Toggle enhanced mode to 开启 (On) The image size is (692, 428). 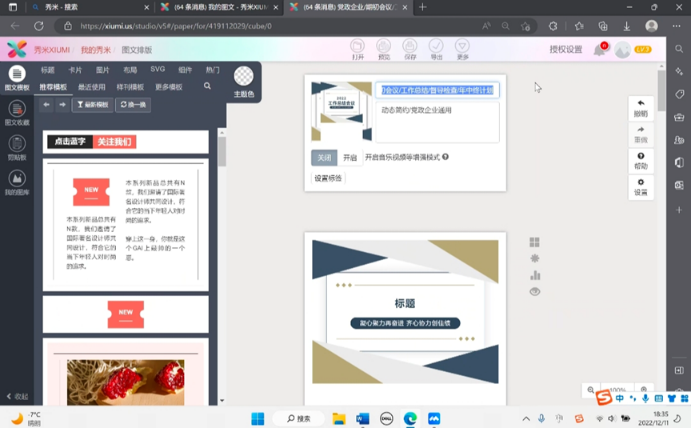point(349,157)
